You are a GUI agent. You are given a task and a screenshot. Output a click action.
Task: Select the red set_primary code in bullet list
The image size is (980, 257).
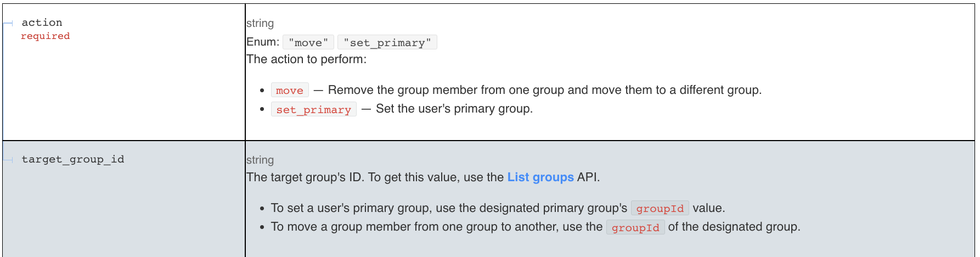(313, 109)
